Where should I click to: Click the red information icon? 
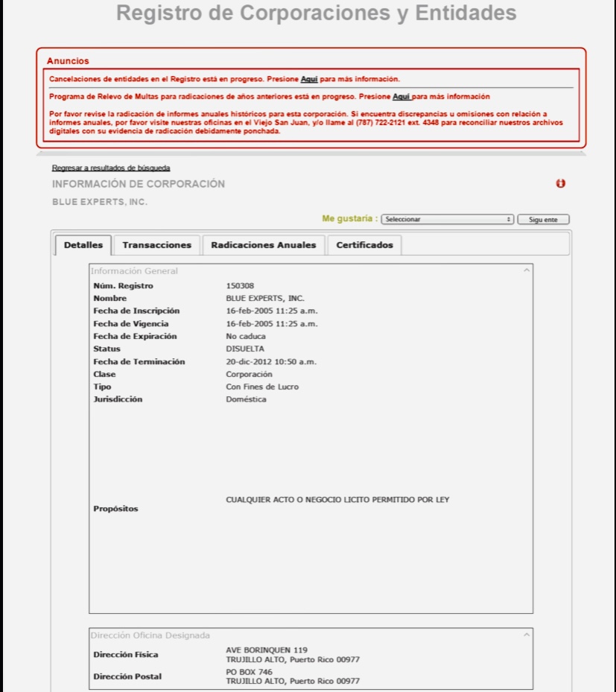[561, 184]
